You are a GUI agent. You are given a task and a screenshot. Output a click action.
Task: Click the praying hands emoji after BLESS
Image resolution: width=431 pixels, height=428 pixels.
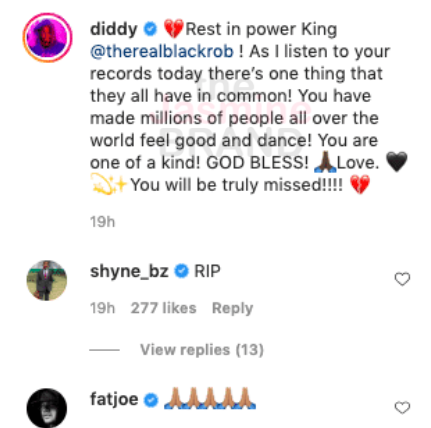point(325,163)
